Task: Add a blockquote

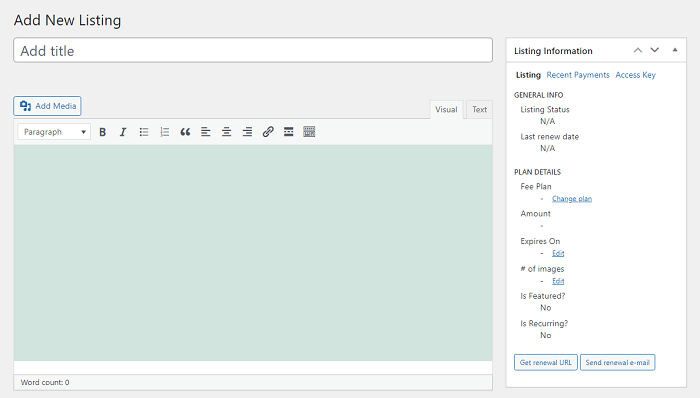Action: point(185,132)
